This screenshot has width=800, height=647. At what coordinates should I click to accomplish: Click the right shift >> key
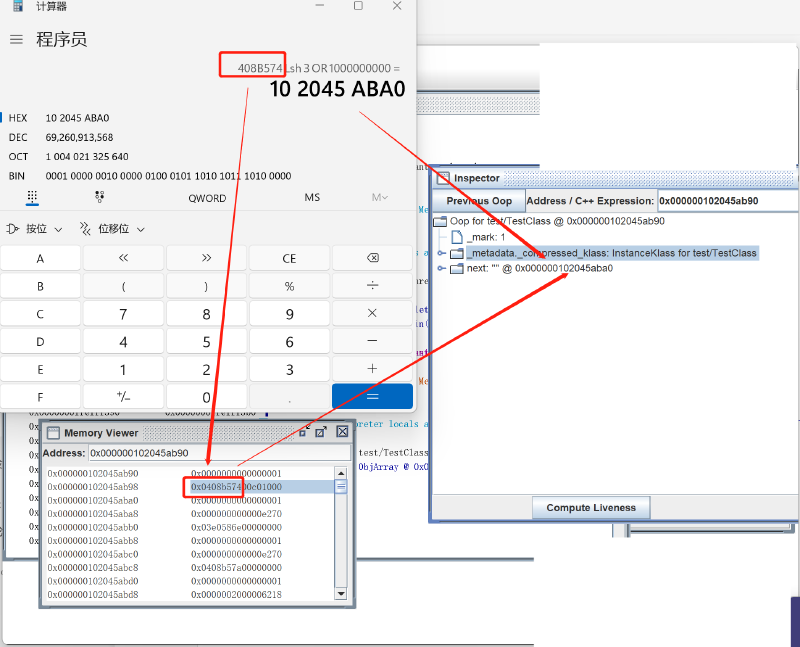coord(207,258)
